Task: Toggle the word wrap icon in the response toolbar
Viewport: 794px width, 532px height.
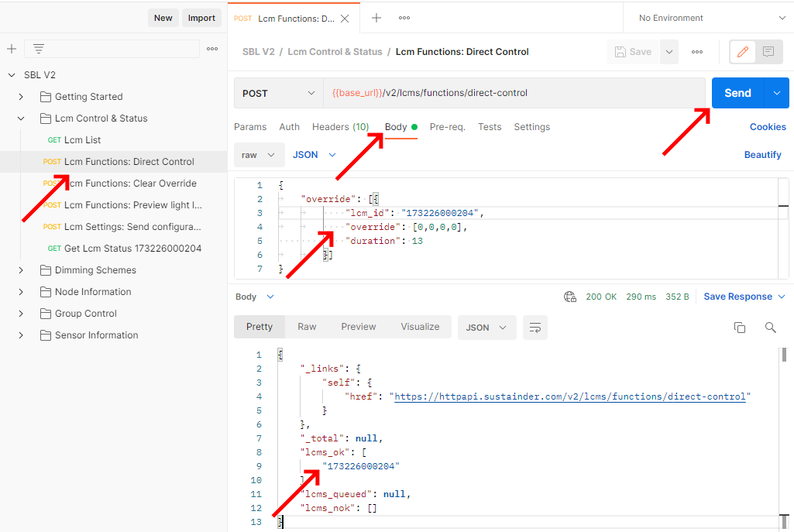Action: 534,328
